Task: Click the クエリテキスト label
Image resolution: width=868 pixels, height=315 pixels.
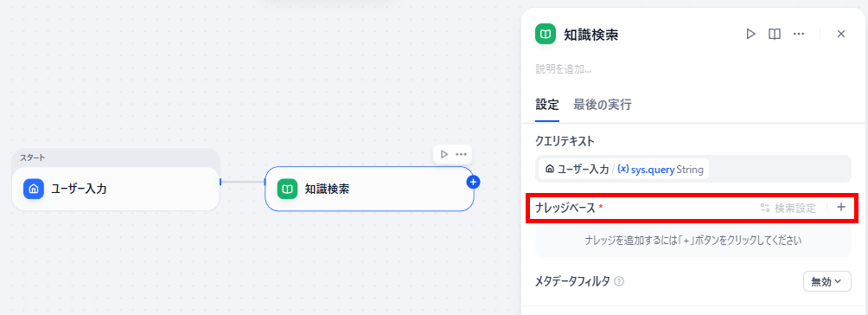Action: (565, 141)
